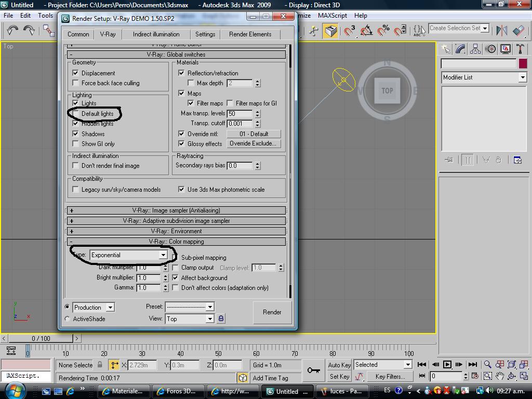Toggle the Displacement checkbox
Image resolution: width=532 pixels, height=399 pixels.
[x=76, y=73]
